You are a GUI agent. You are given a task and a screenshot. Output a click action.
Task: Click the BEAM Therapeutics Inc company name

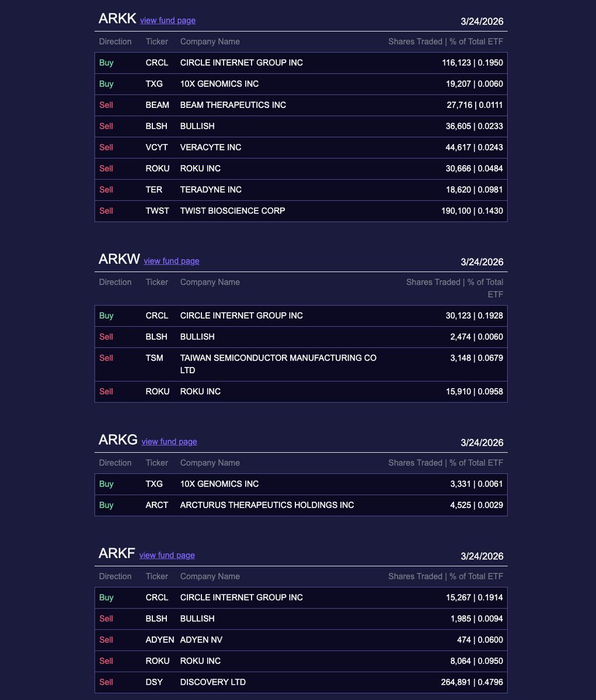(x=233, y=105)
